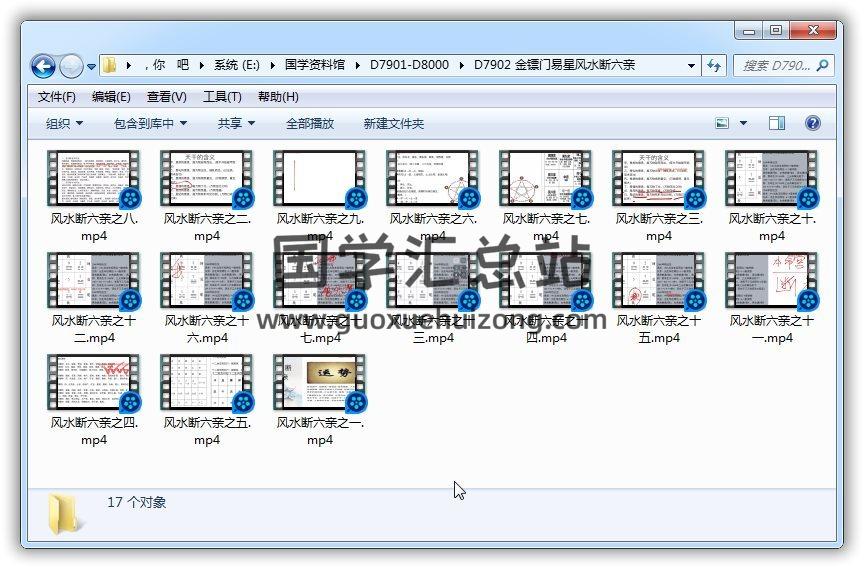864x569 pixels.
Task: Expand the 组织 dropdown
Action: [x=64, y=123]
